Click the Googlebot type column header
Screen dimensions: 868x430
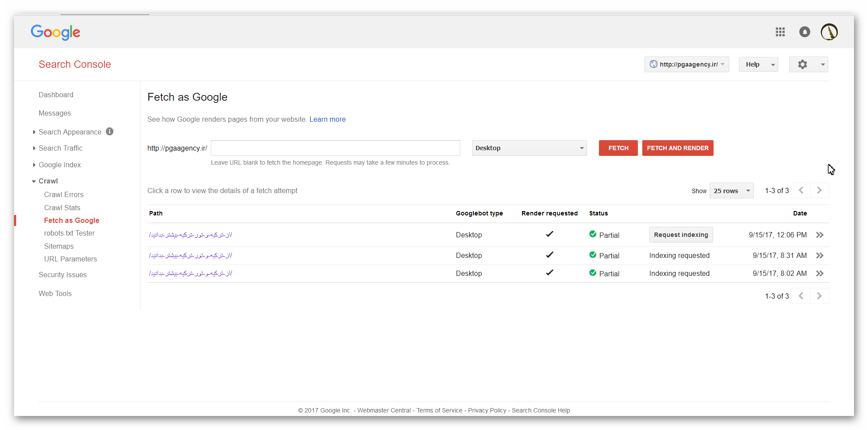[x=479, y=214]
